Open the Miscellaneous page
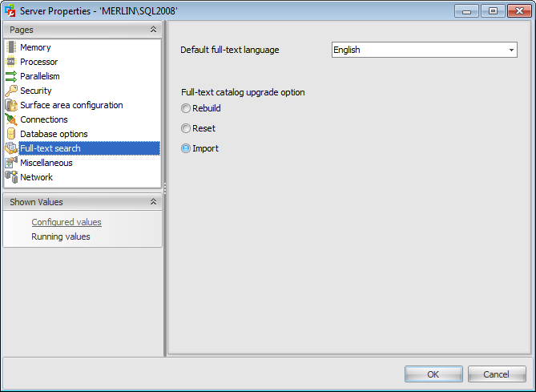The height and width of the screenshot is (392, 536). [x=46, y=163]
